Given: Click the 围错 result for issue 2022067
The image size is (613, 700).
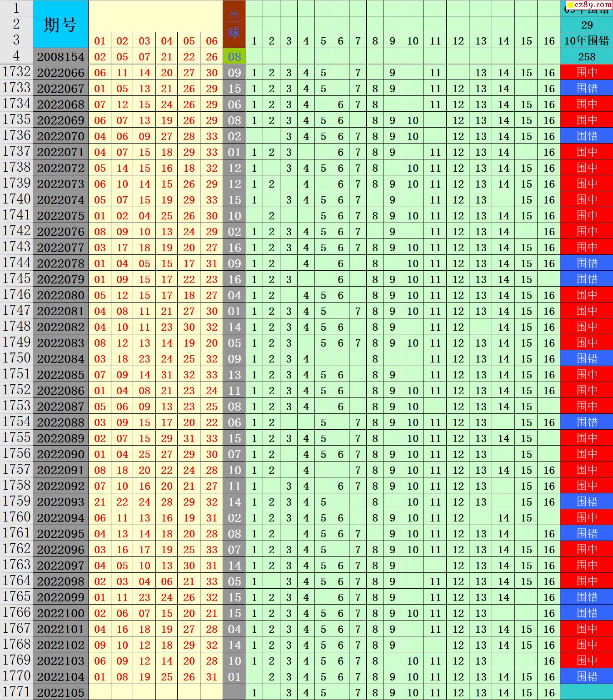Looking at the screenshot, I should pos(586,88).
